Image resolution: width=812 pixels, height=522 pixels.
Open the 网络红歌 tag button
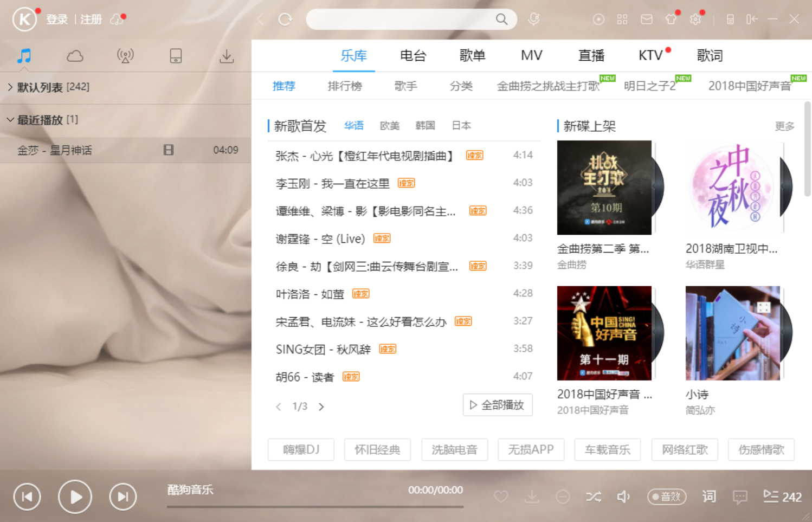point(685,449)
